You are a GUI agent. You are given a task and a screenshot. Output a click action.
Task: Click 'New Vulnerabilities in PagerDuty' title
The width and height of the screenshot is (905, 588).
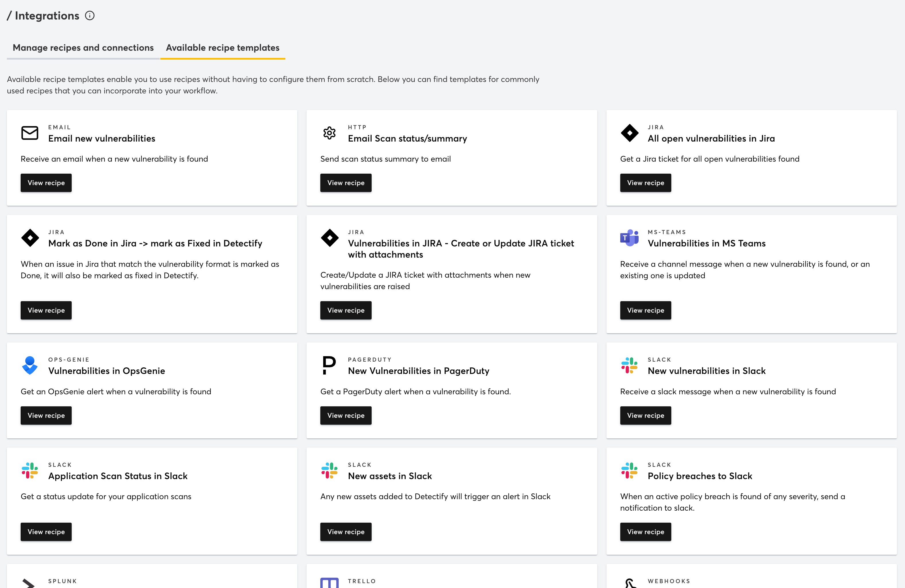click(419, 371)
